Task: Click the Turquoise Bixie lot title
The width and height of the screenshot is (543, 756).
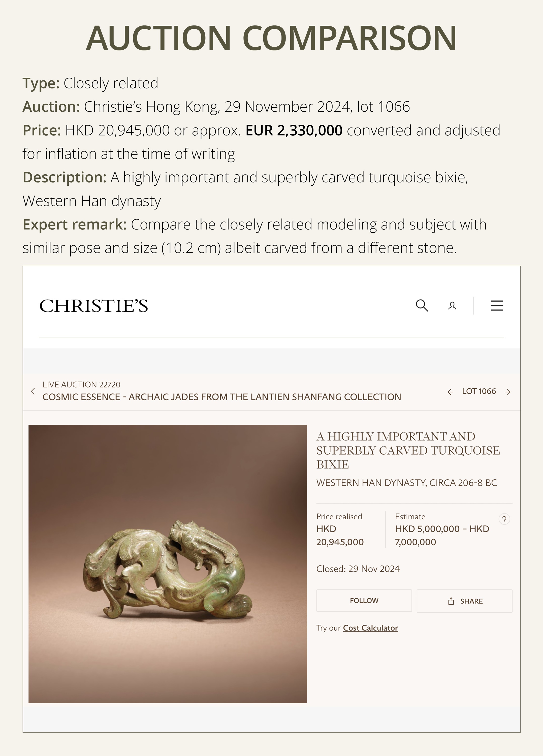Action: click(408, 450)
